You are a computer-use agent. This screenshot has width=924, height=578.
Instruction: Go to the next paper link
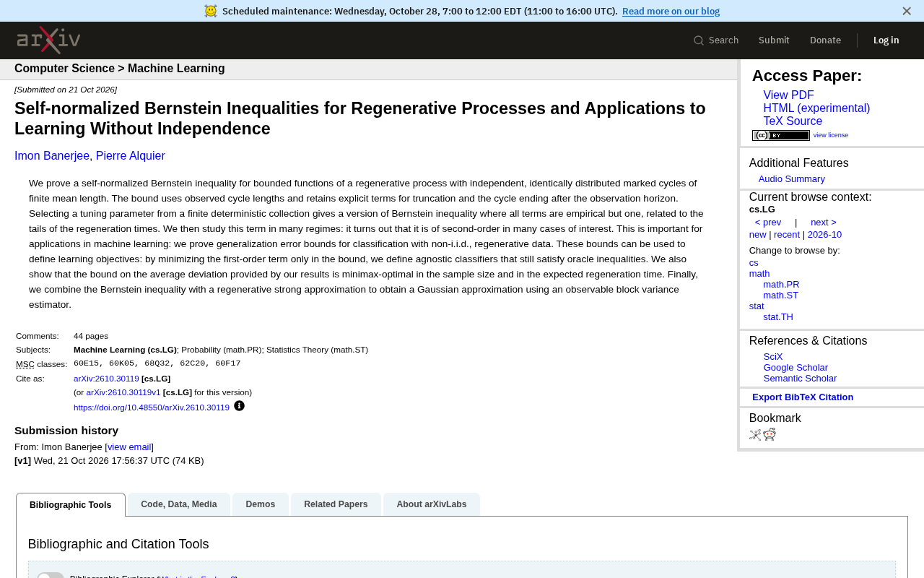pos(824,223)
